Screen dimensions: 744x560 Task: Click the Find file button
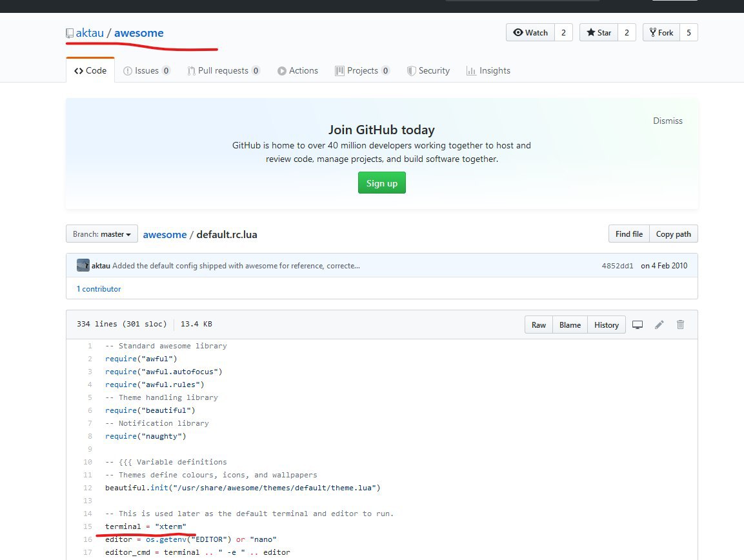tap(629, 234)
